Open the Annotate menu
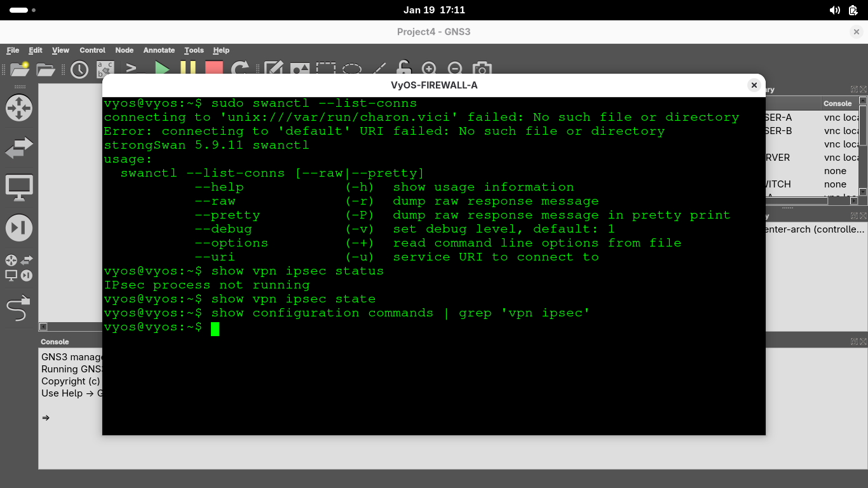Image resolution: width=868 pixels, height=488 pixels. [x=159, y=50]
